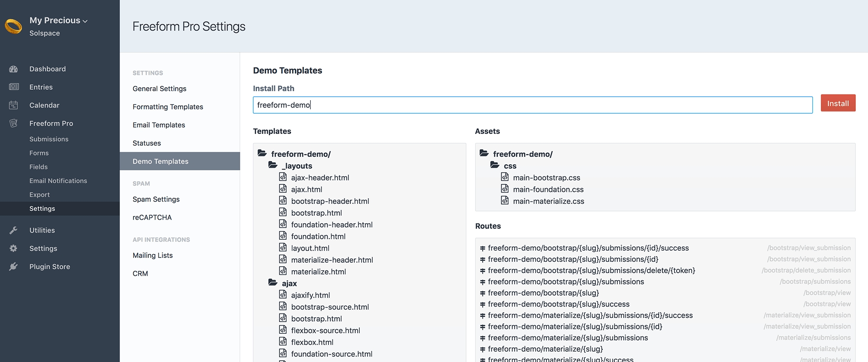
Task: Click the _layouts folder icon
Action: click(273, 165)
